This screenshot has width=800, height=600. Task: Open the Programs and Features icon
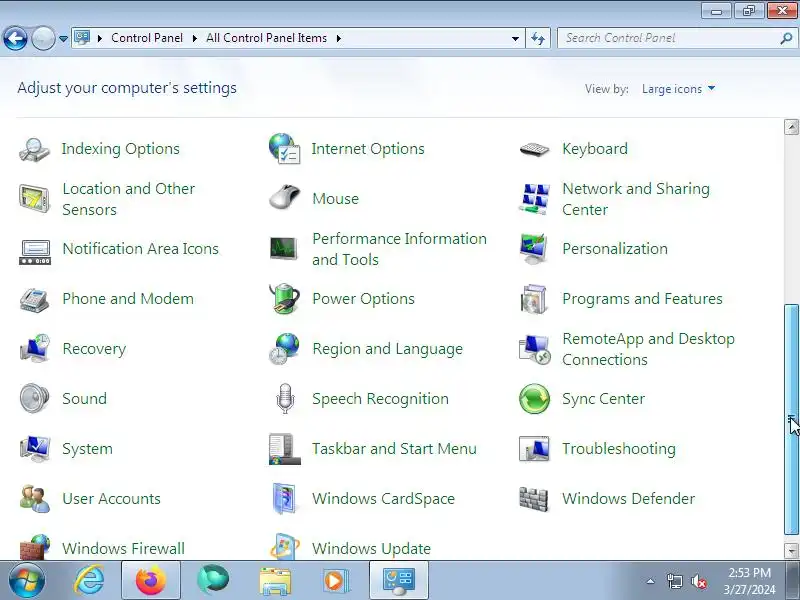click(x=534, y=299)
